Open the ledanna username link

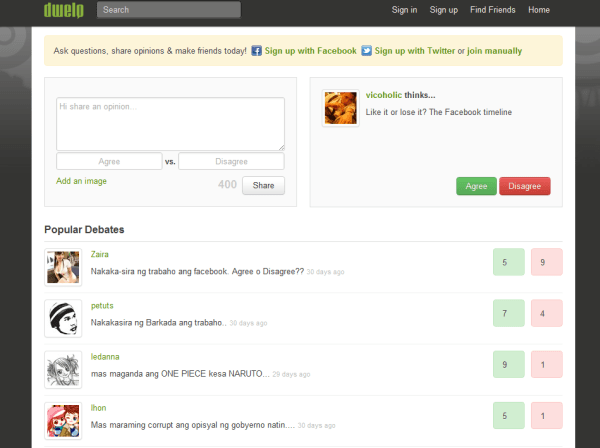[x=105, y=357]
